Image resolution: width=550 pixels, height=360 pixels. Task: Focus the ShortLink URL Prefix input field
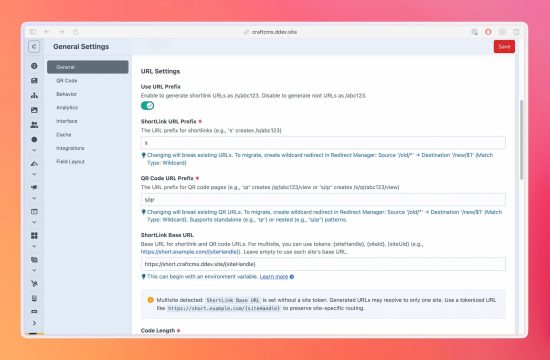point(323,143)
